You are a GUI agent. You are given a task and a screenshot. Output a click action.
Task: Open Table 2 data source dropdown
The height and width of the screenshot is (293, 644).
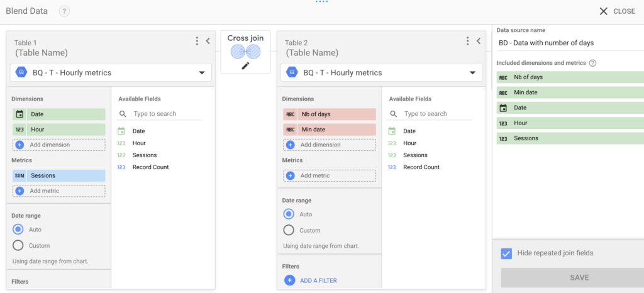point(382,73)
